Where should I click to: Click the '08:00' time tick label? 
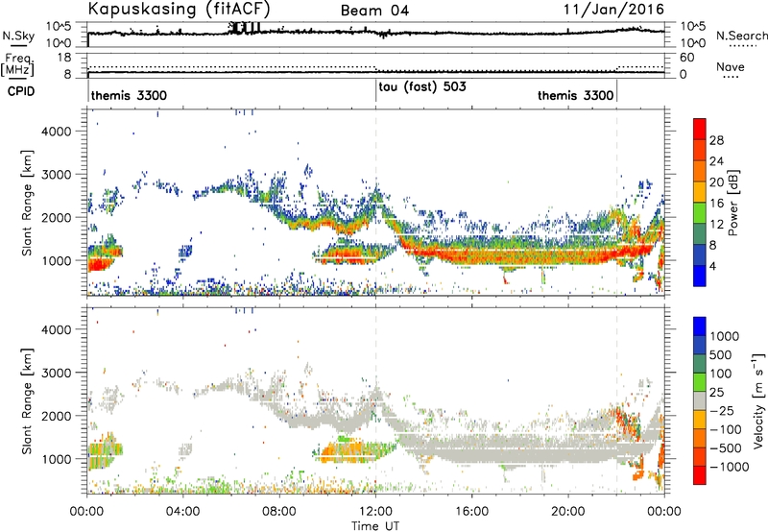279,512
